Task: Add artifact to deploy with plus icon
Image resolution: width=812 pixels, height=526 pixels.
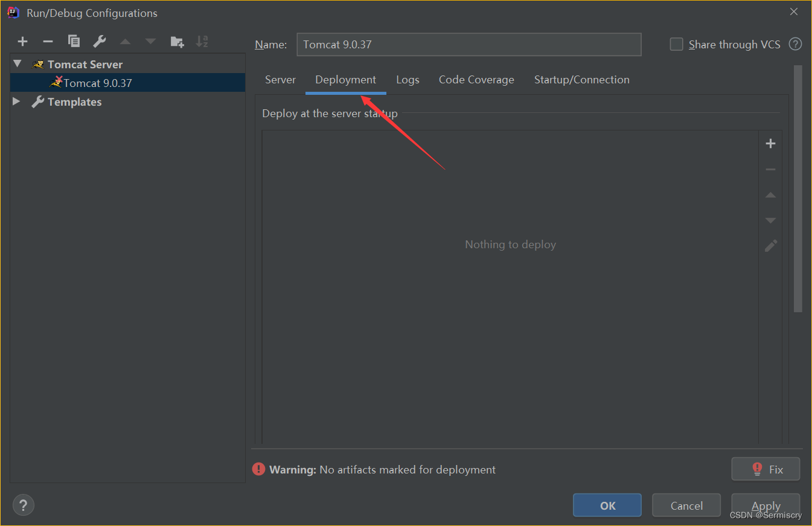Action: coord(770,144)
